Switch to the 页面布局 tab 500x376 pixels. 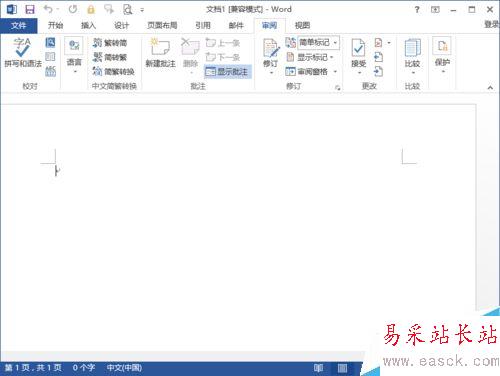(x=162, y=25)
